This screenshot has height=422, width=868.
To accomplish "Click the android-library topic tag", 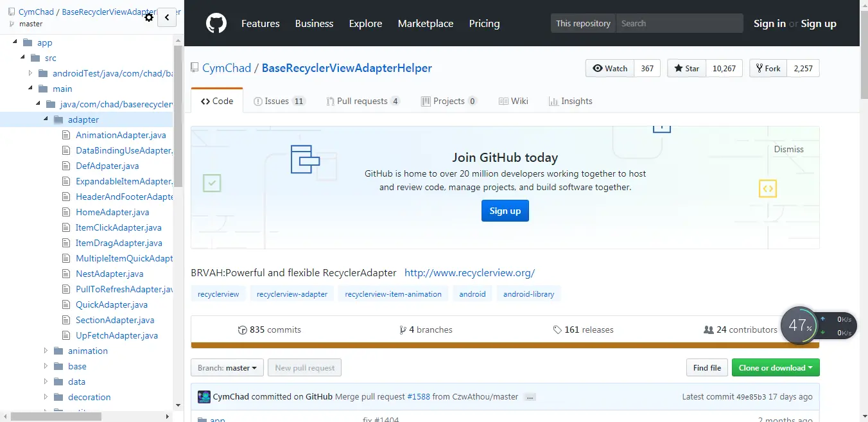I will coord(529,294).
